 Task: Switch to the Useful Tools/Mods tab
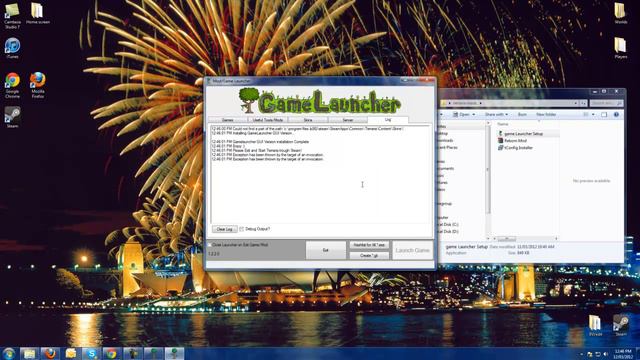pyautogui.click(x=268, y=120)
